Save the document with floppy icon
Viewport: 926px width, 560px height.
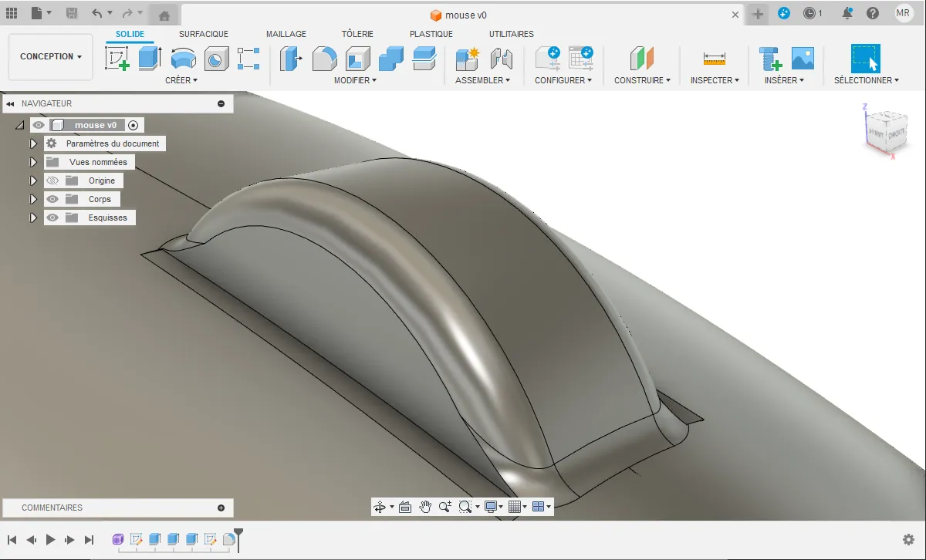point(72,13)
